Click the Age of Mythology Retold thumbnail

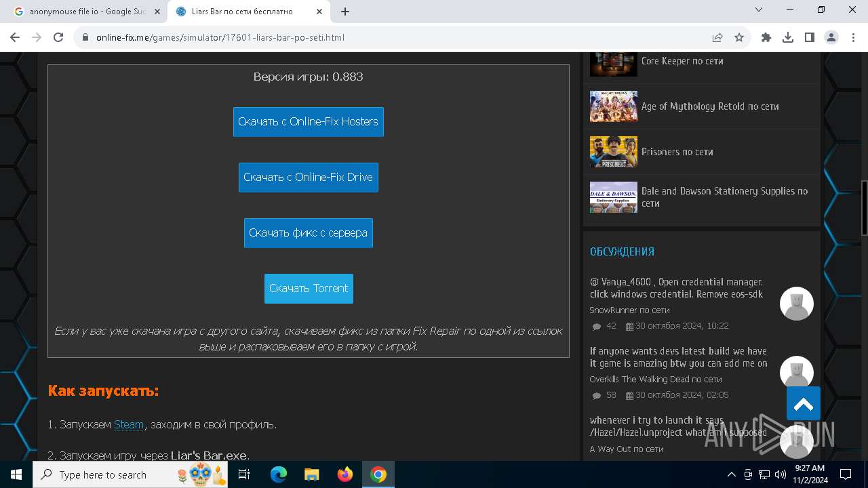tap(614, 106)
